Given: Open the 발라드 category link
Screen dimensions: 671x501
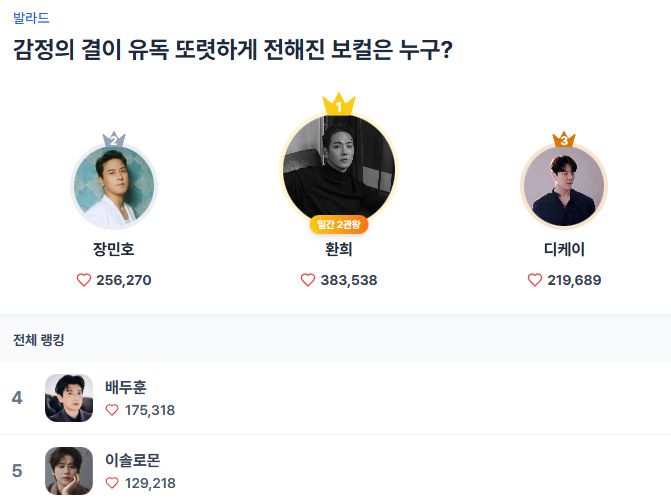Looking at the screenshot, I should pyautogui.click(x=31, y=18).
